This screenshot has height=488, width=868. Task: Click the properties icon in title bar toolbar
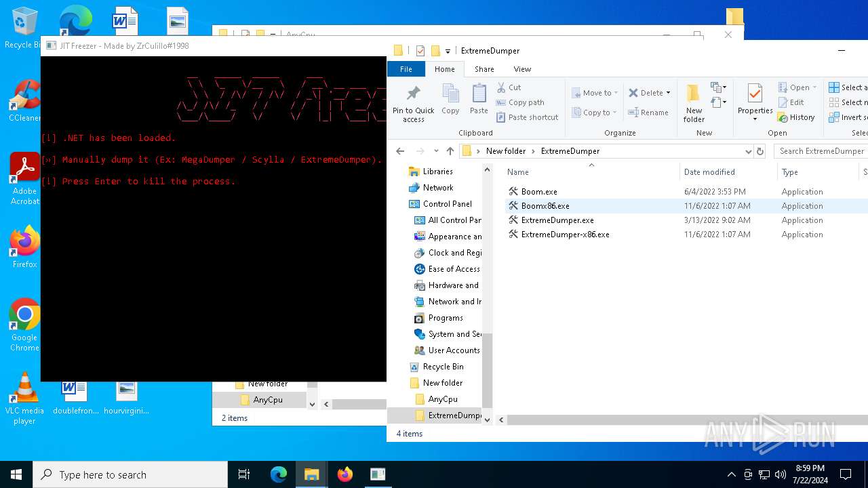[420, 51]
